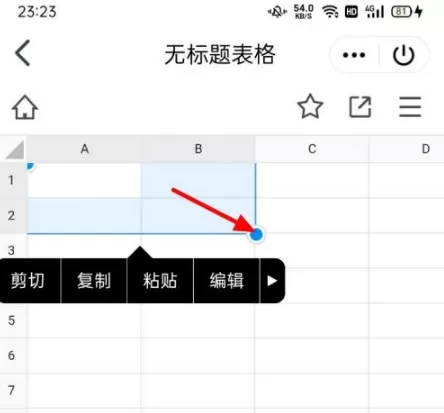Select column B header

198,149
